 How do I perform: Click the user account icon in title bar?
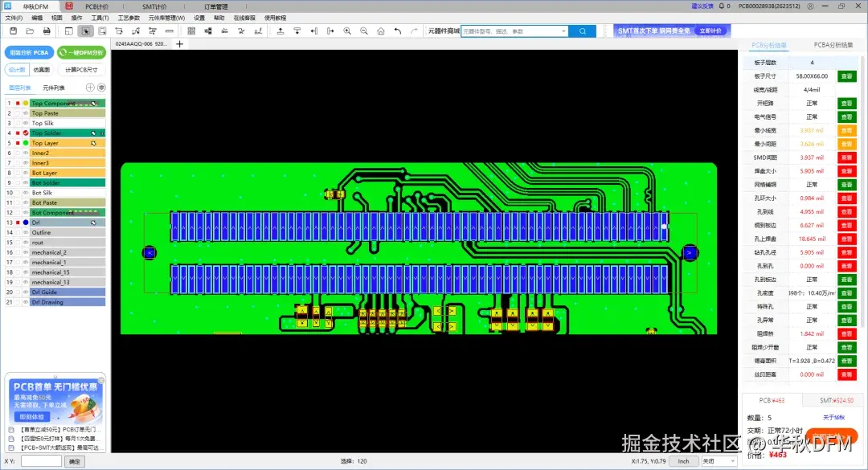[810, 6]
